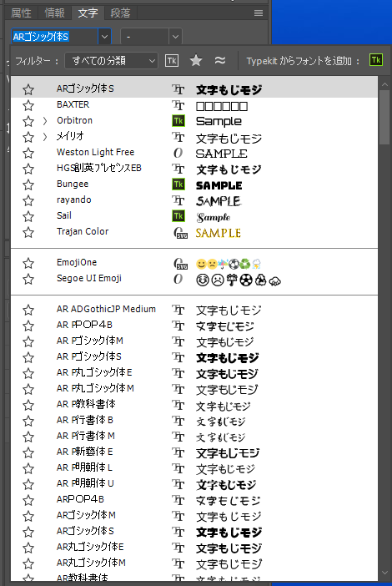Image resolution: width=392 pixels, height=586 pixels.
Task: Toggle favorite star for Weston Light Free
Action: tap(28, 153)
